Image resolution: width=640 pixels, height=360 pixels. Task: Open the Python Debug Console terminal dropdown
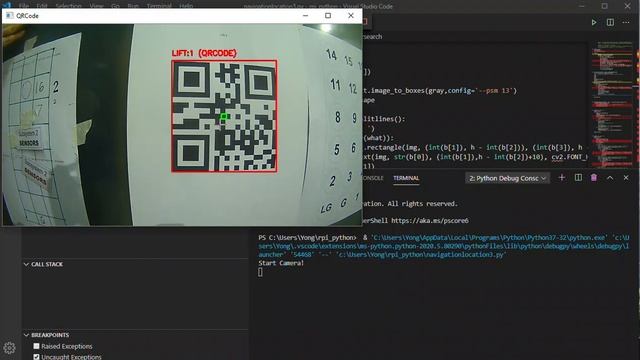(x=507, y=178)
